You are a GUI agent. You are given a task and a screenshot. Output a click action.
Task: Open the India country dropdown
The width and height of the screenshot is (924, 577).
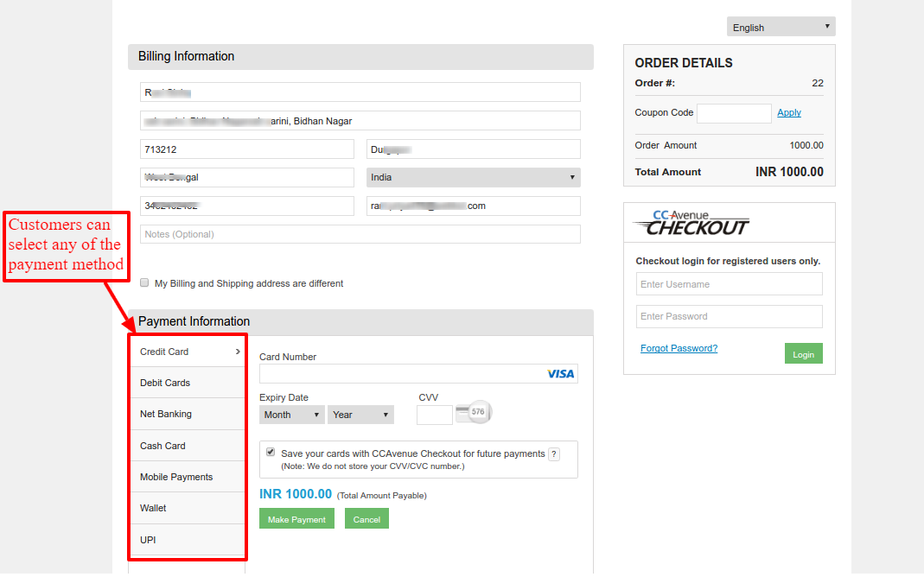(473, 177)
